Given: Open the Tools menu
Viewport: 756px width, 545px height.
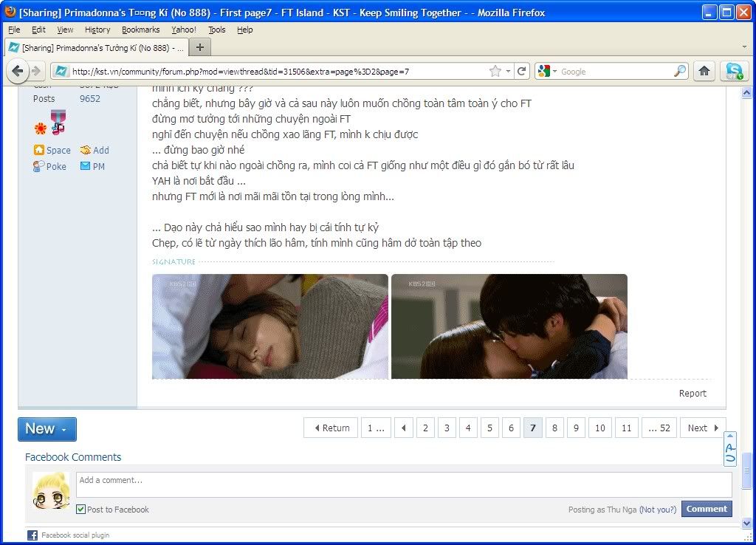Looking at the screenshot, I should 216,30.
